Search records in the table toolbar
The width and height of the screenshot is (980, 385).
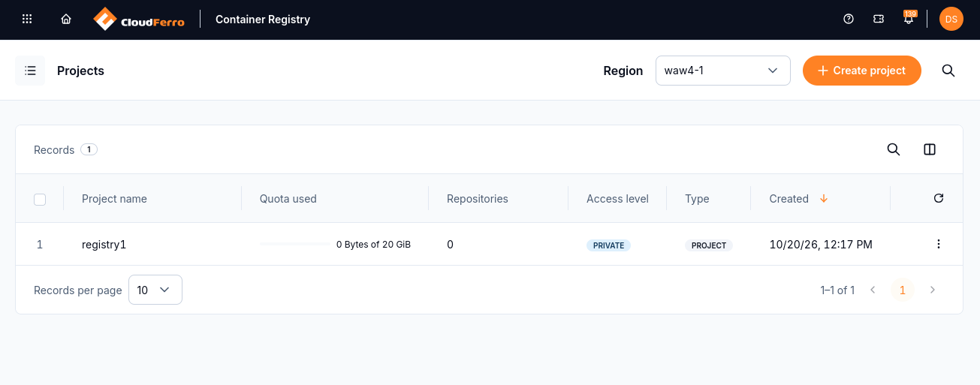pyautogui.click(x=894, y=149)
